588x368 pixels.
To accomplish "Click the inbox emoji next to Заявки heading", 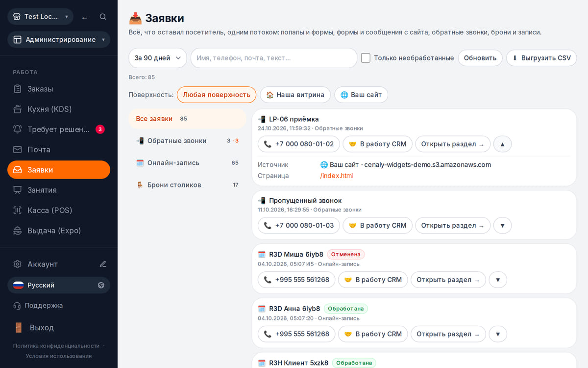I will point(135,19).
